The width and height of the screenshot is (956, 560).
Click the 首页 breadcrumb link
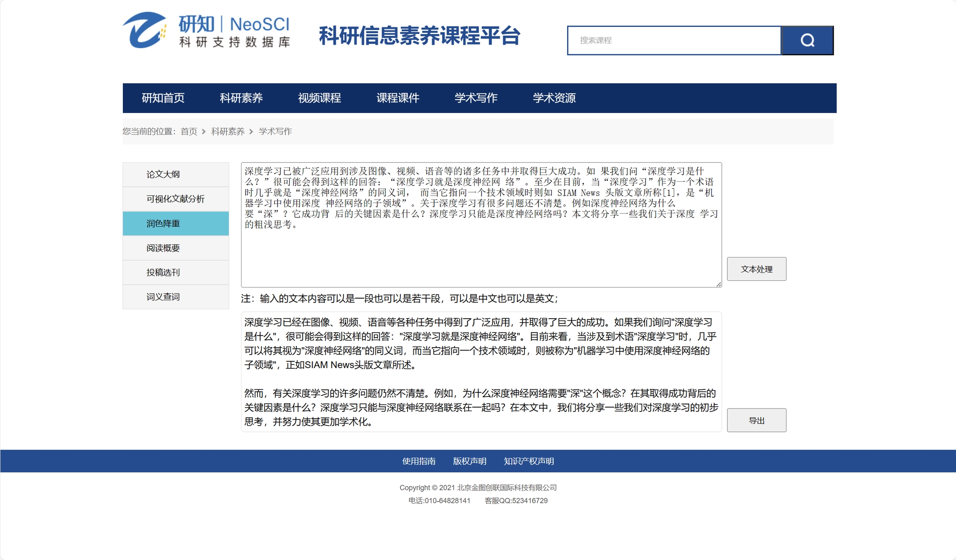pos(189,131)
